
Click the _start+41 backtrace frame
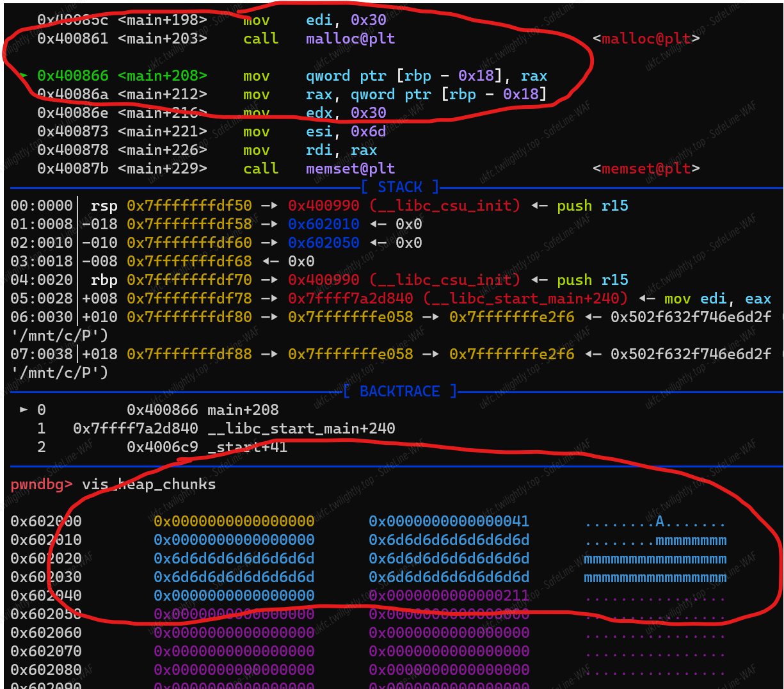pyautogui.click(x=248, y=447)
